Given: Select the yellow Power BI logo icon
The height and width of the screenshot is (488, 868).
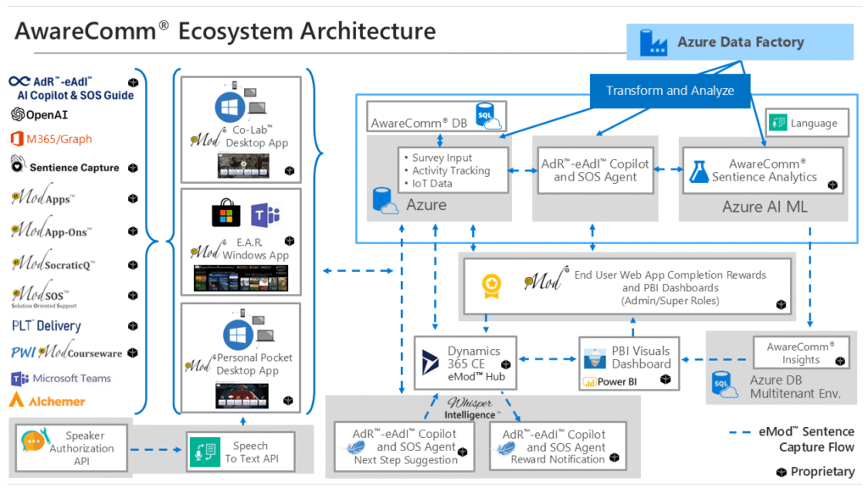Looking at the screenshot, I should tap(590, 382).
